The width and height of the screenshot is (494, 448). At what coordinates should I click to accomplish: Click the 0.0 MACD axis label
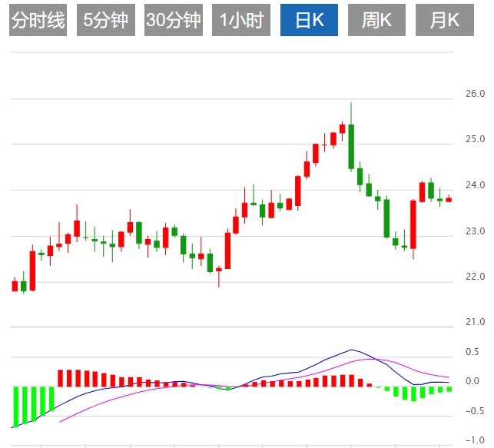click(x=472, y=381)
